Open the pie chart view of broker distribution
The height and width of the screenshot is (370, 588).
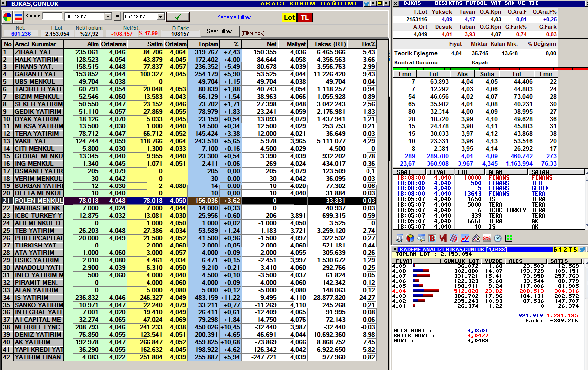(7, 17)
